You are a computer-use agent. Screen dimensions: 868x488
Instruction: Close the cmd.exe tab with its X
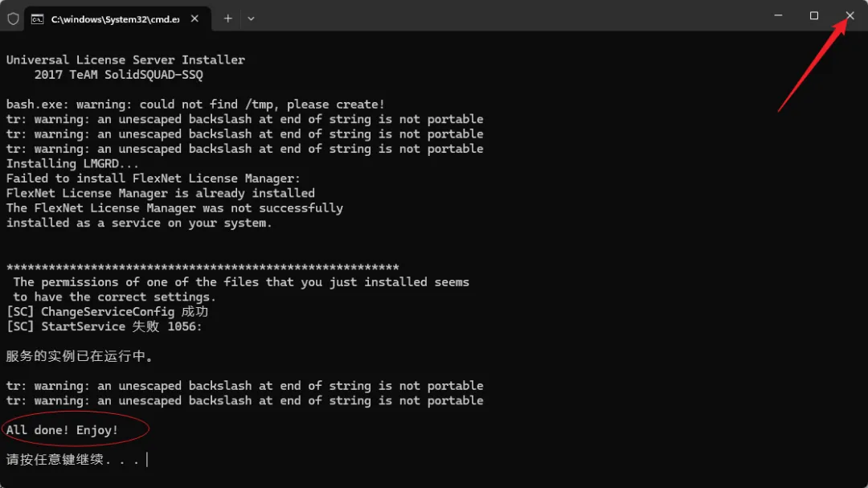(x=194, y=18)
